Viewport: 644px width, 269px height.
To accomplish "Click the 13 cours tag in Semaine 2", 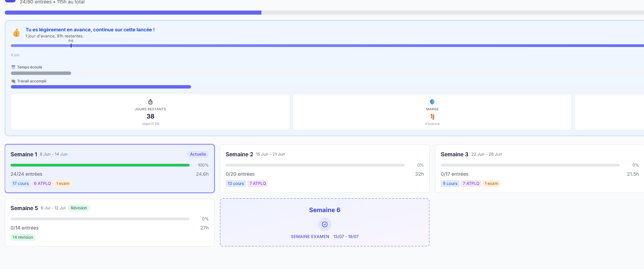I will point(236,184).
